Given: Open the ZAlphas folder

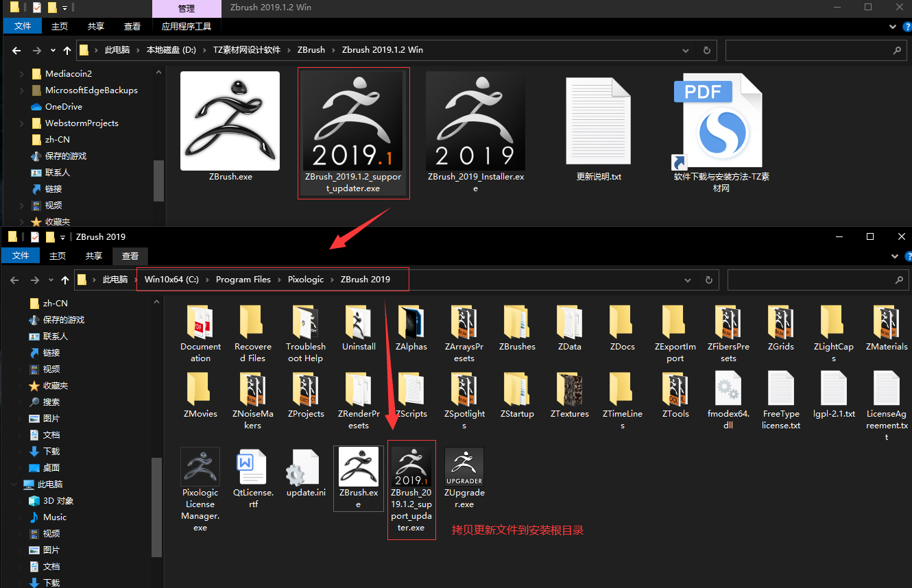Looking at the screenshot, I should (411, 328).
